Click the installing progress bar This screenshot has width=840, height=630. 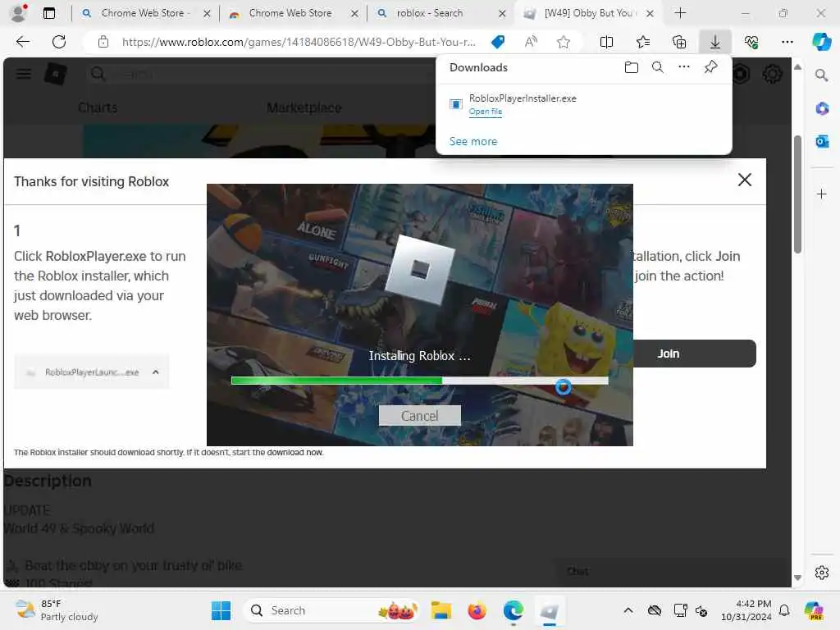click(x=419, y=381)
